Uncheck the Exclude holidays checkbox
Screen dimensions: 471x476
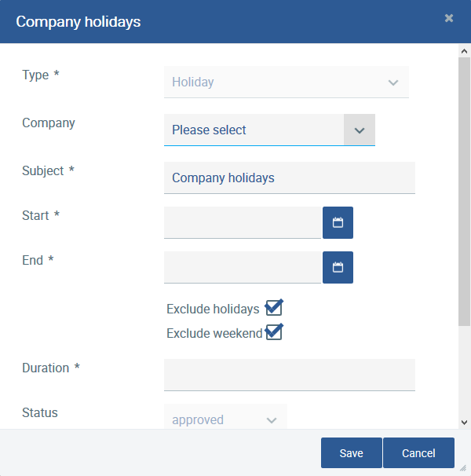click(x=273, y=308)
